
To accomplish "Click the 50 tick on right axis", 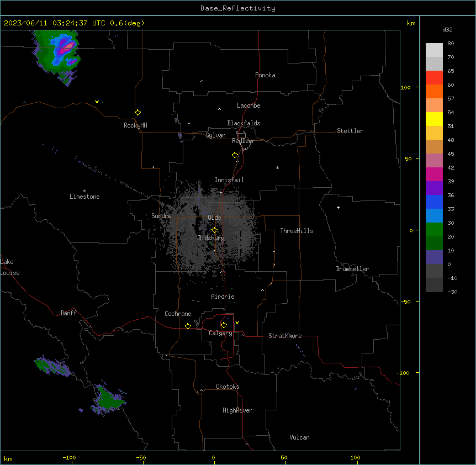I will point(408,158).
